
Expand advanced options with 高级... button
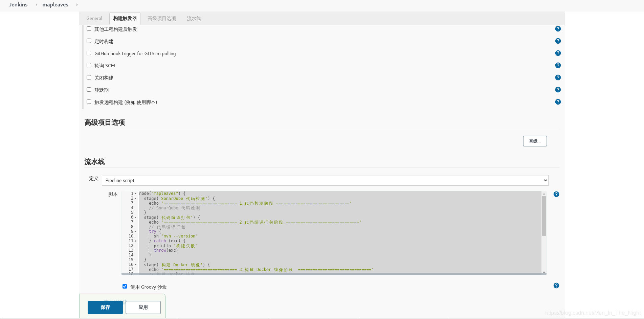(535, 141)
